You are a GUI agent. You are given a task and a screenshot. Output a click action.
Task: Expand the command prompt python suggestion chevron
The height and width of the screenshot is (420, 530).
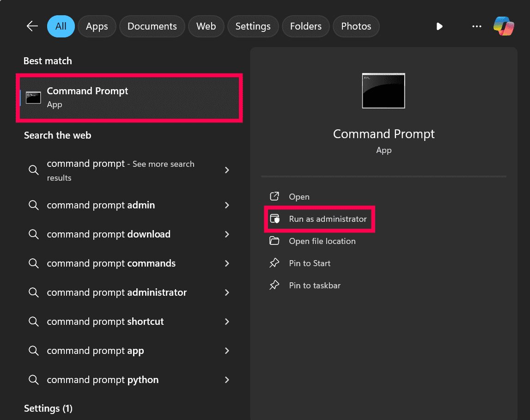227,380
